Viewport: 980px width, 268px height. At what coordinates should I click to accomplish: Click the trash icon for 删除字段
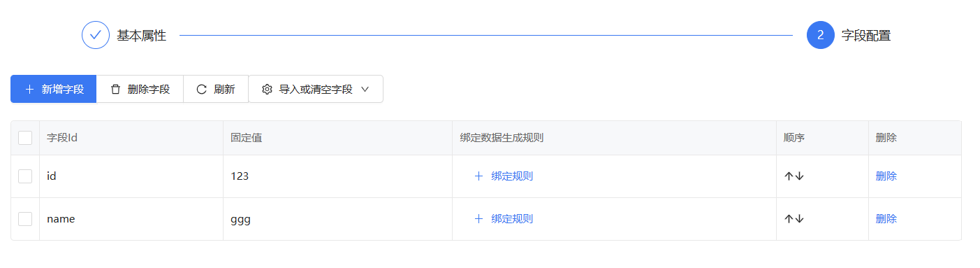[115, 90]
